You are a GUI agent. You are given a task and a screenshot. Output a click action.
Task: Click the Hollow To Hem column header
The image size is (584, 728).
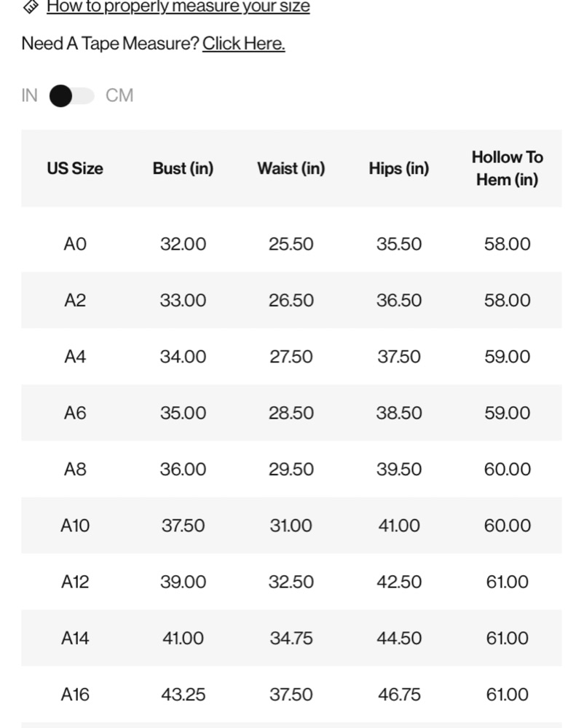coord(507,169)
